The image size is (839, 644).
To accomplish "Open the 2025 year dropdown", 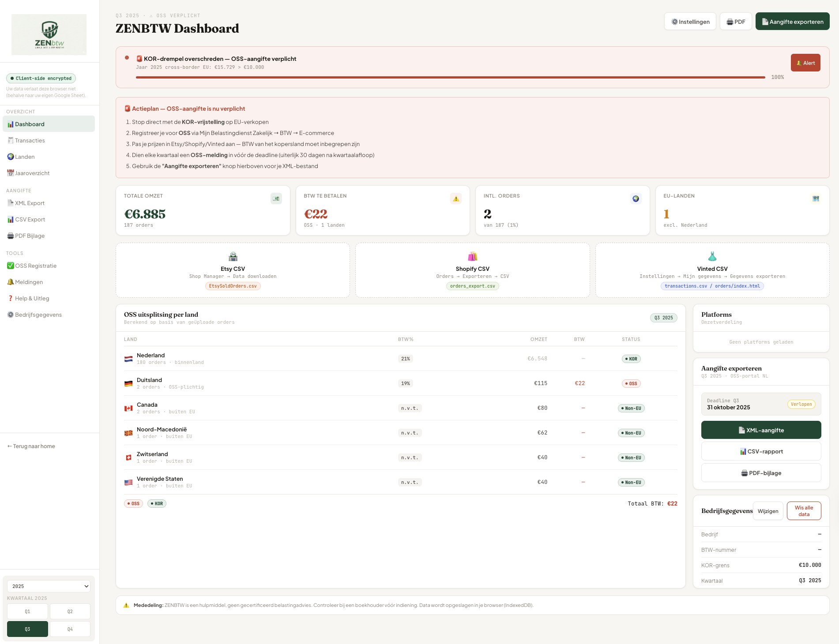I will pyautogui.click(x=49, y=586).
